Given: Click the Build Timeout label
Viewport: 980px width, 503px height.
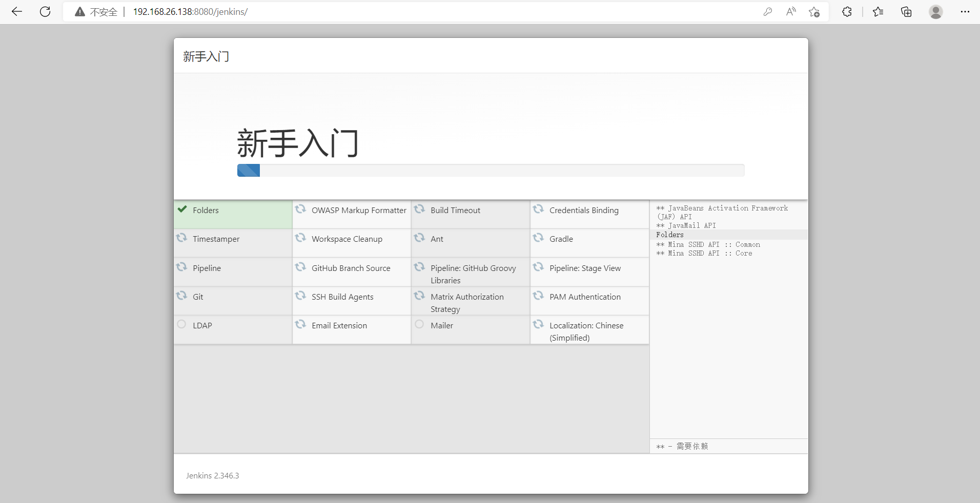Looking at the screenshot, I should point(455,211).
